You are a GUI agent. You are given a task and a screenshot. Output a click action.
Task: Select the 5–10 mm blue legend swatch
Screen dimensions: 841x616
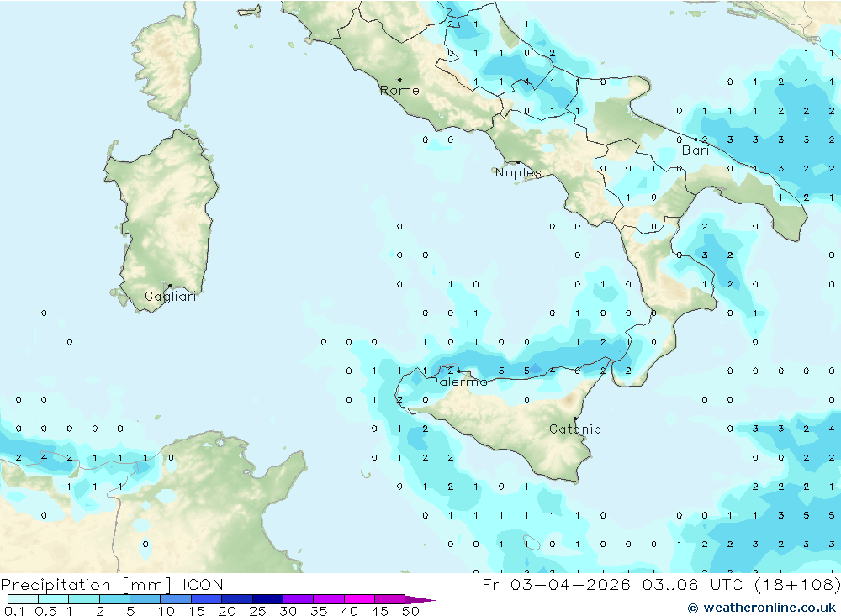(x=145, y=599)
